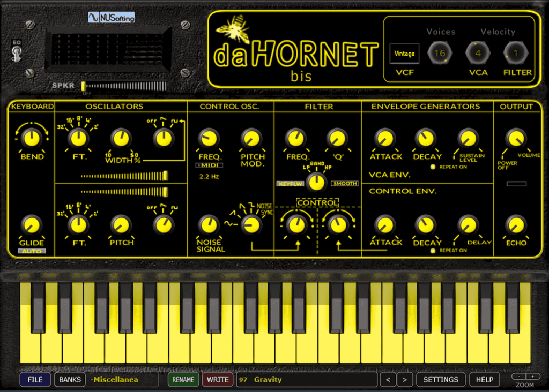Click oscillator 1 level slider
Image resolution: width=549 pixels, height=392 pixels.
(x=124, y=176)
